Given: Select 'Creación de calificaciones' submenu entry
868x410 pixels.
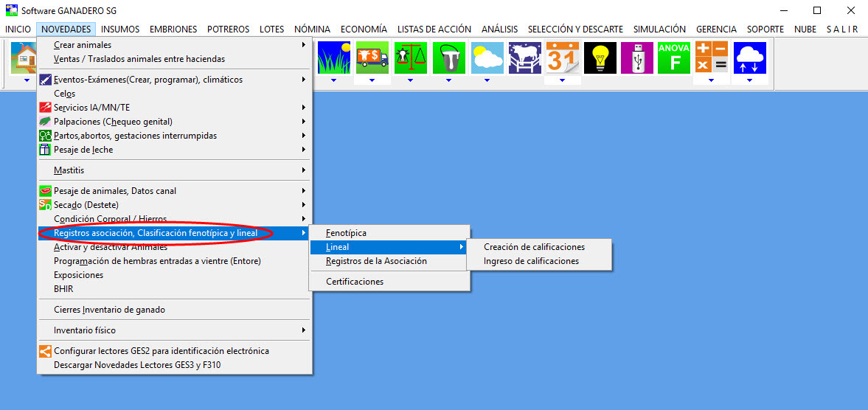Looking at the screenshot, I should [x=534, y=247].
